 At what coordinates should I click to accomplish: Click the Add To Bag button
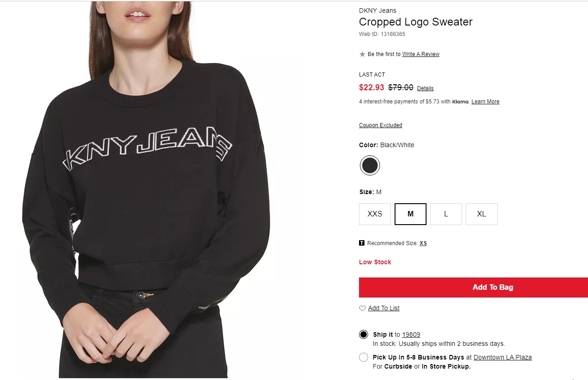[474, 288]
